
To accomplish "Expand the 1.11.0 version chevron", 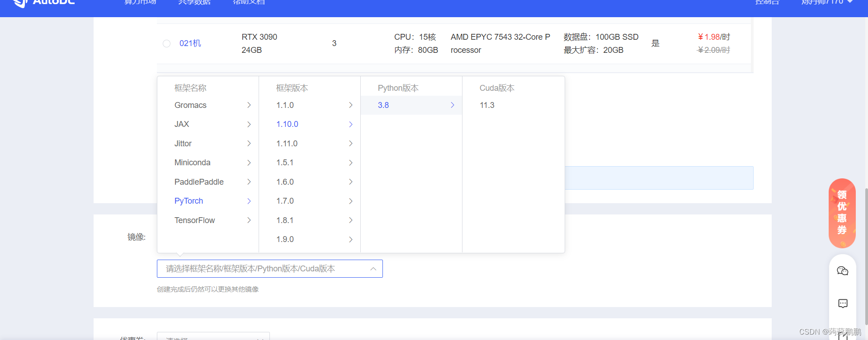I will point(351,144).
